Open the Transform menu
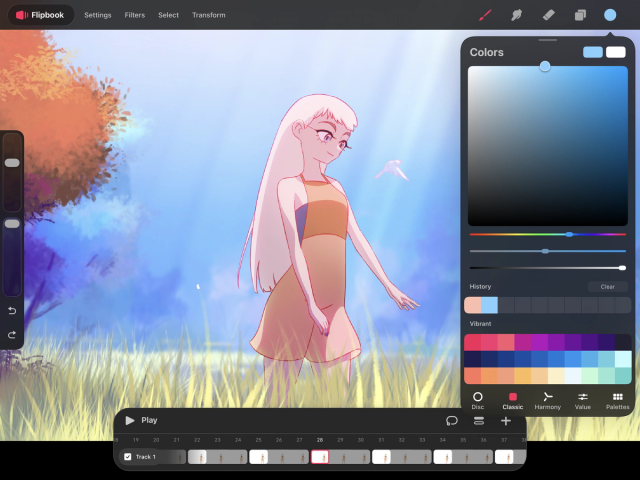Viewport: 640px width, 480px height. pos(208,15)
